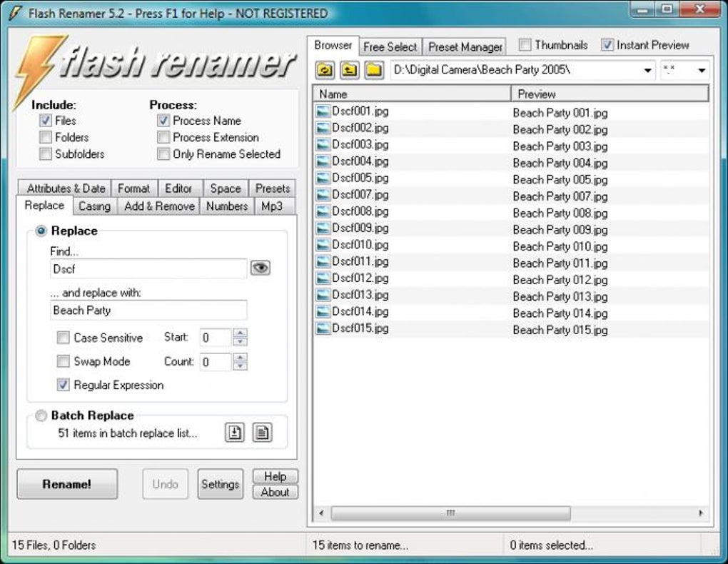728x564 pixels.
Task: Click the file icon of Dscf009.jpg
Action: 322,228
